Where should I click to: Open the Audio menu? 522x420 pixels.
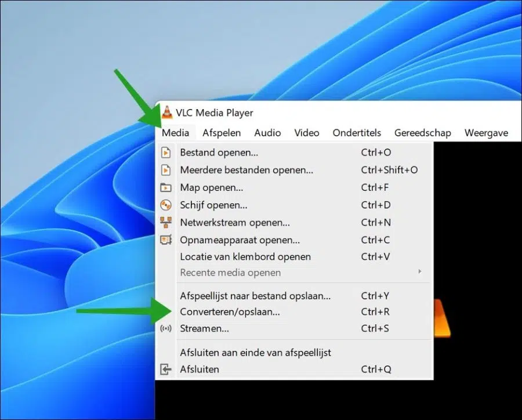(267, 133)
